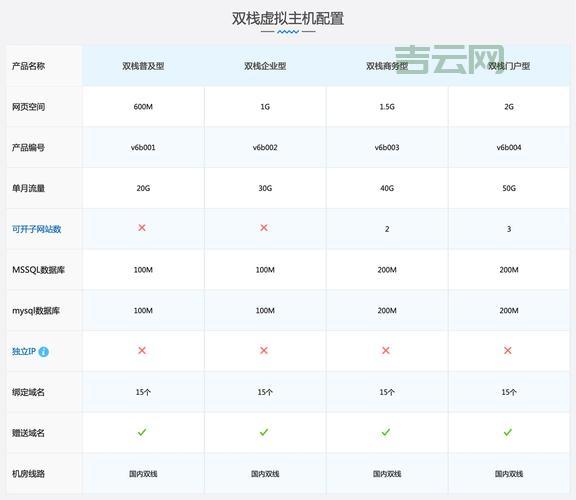Click the info icon beside 独立IP
Image resolution: width=576 pixels, height=500 pixels.
coord(43,352)
